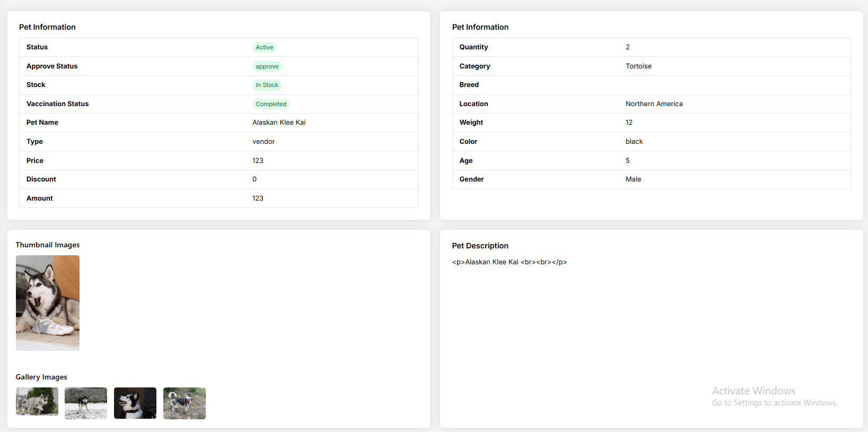Click the Active status badge
This screenshot has width=868, height=432.
264,47
